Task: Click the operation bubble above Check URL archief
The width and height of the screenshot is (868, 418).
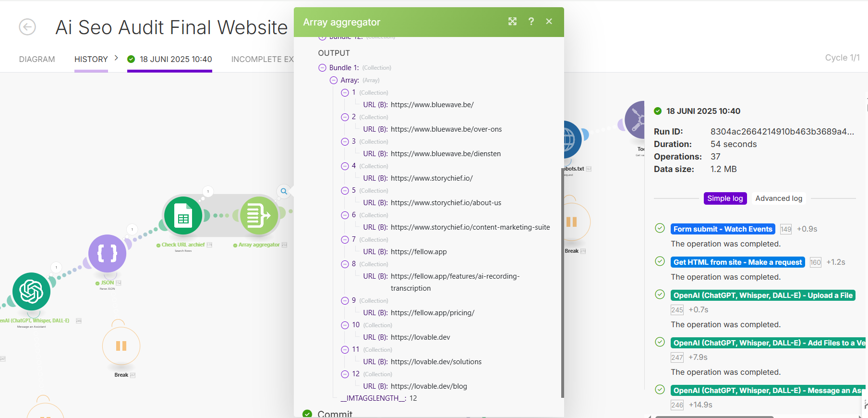Action: pos(208,191)
